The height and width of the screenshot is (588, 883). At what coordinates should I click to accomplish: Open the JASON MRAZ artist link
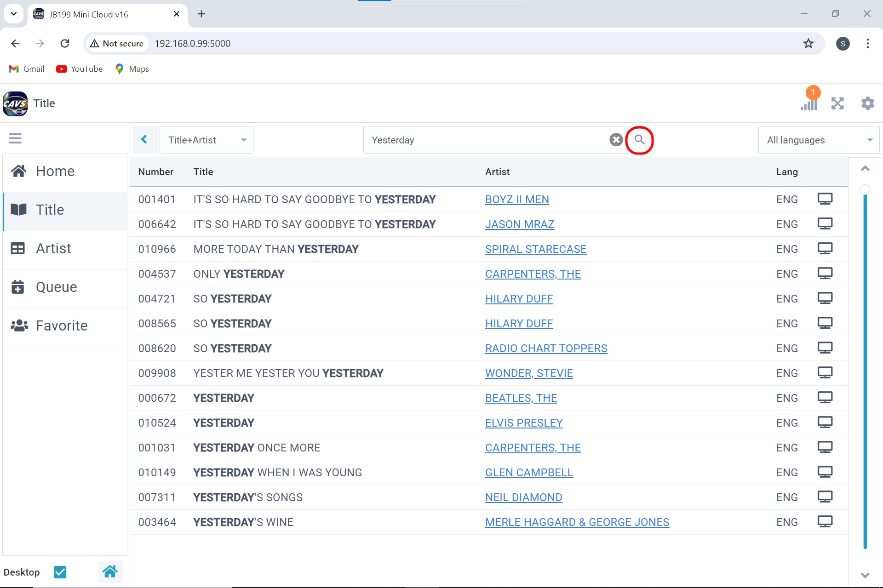pos(520,224)
